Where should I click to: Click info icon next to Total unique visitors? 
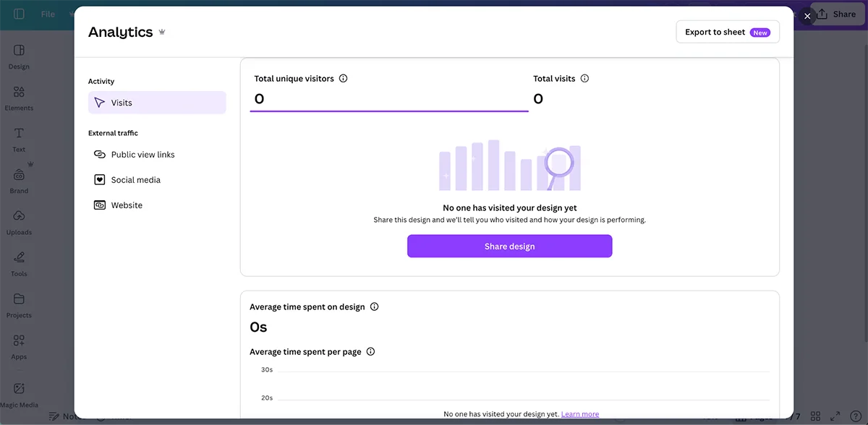(x=343, y=78)
